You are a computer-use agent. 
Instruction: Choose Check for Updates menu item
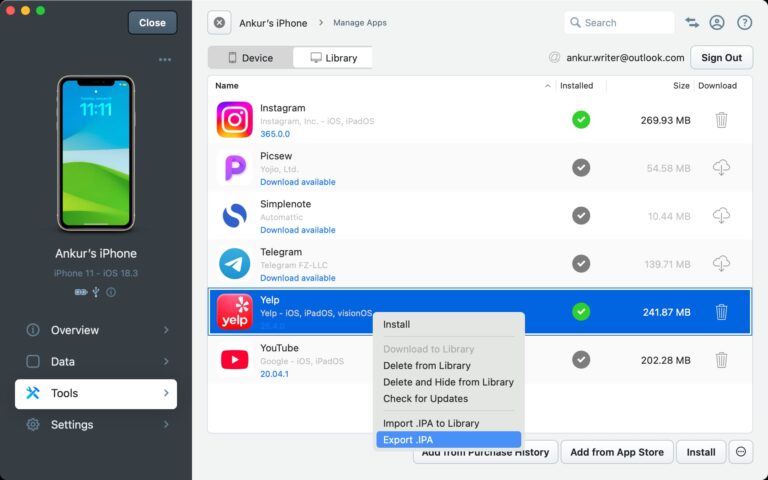tap(448, 399)
